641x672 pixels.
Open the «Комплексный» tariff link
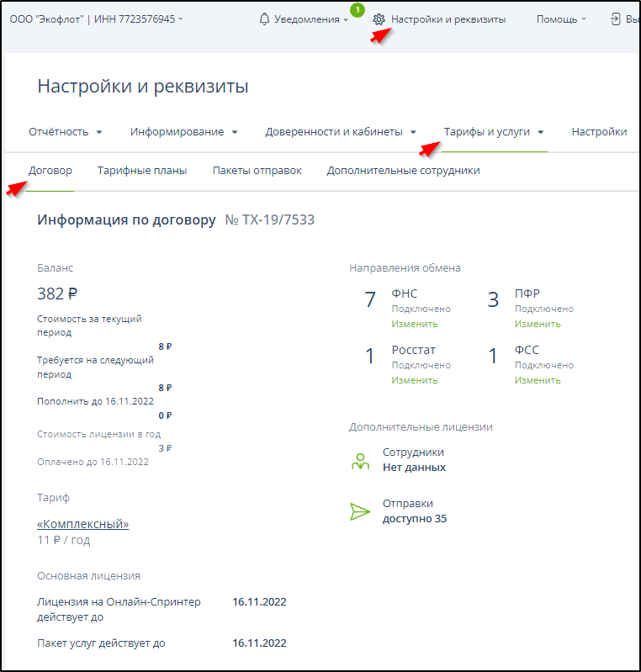[x=83, y=524]
